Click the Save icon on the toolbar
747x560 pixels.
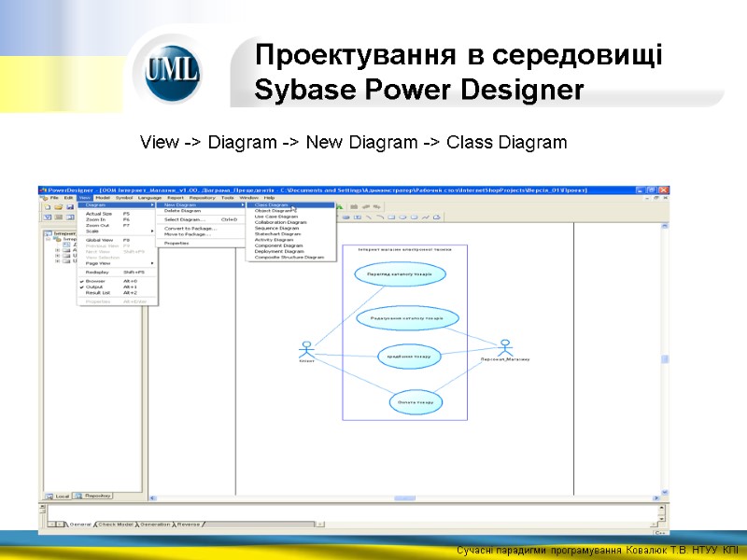[71, 207]
